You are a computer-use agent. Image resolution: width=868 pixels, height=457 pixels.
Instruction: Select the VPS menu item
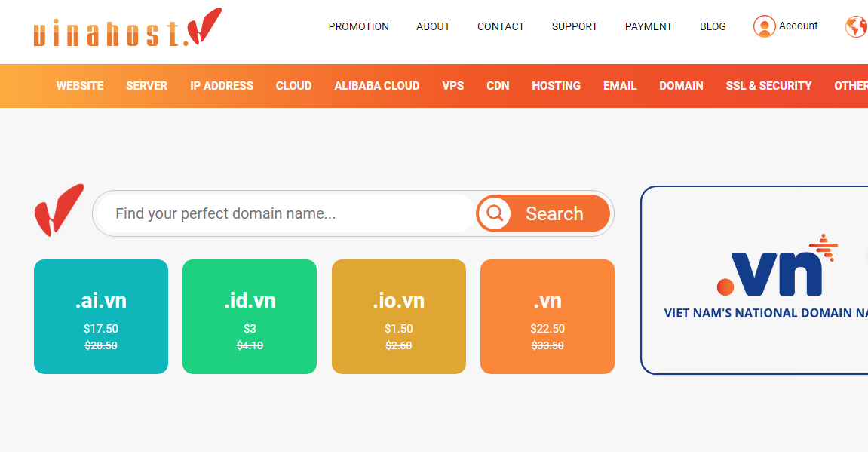click(x=452, y=86)
